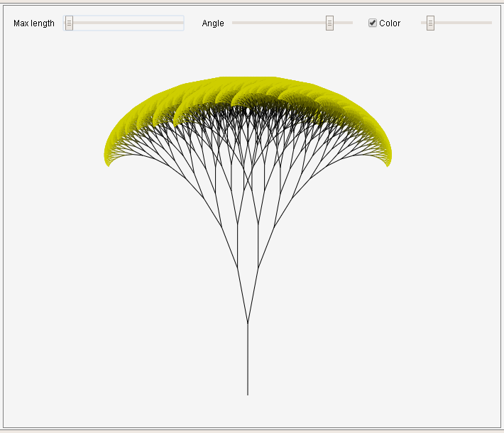Screen dimensions: 504x433
Task: Click right end of Max length track
Action: [181, 23]
